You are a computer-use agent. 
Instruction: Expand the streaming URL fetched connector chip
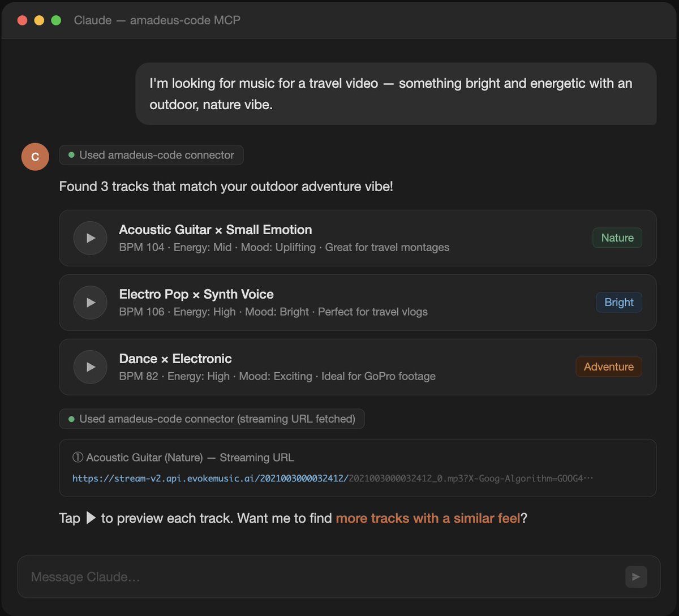212,419
